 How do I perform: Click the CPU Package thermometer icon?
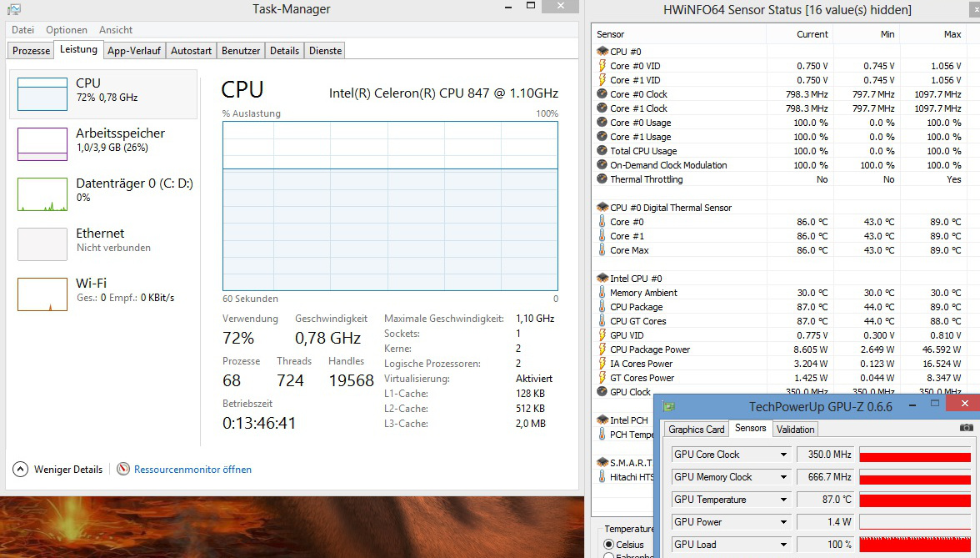tap(602, 307)
